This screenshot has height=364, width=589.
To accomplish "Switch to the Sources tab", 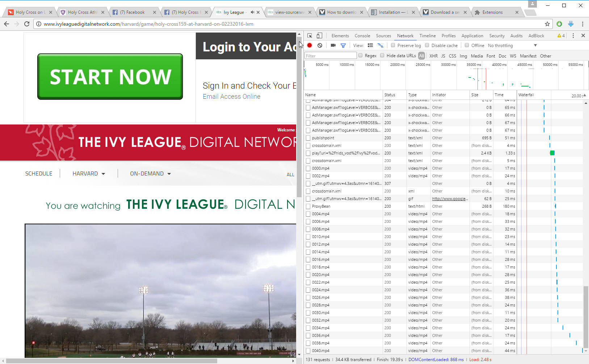I will (383, 36).
